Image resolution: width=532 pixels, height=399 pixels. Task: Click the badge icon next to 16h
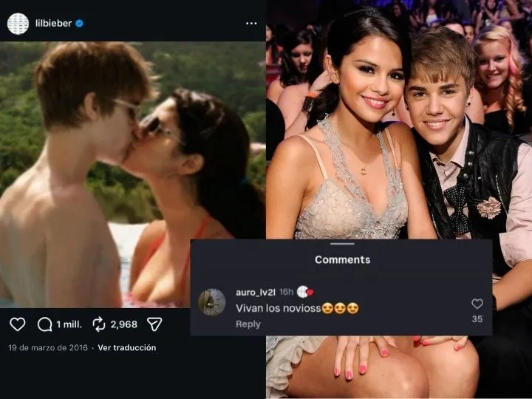click(304, 293)
